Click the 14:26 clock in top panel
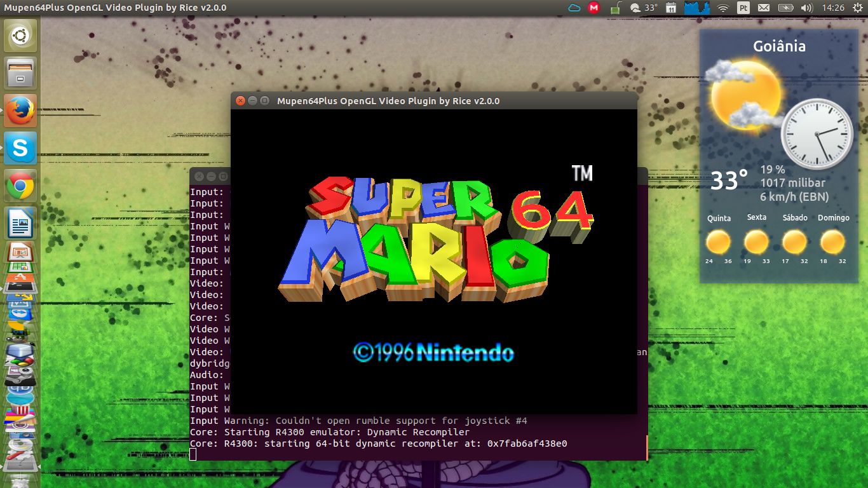The width and height of the screenshot is (868, 488). tap(832, 8)
